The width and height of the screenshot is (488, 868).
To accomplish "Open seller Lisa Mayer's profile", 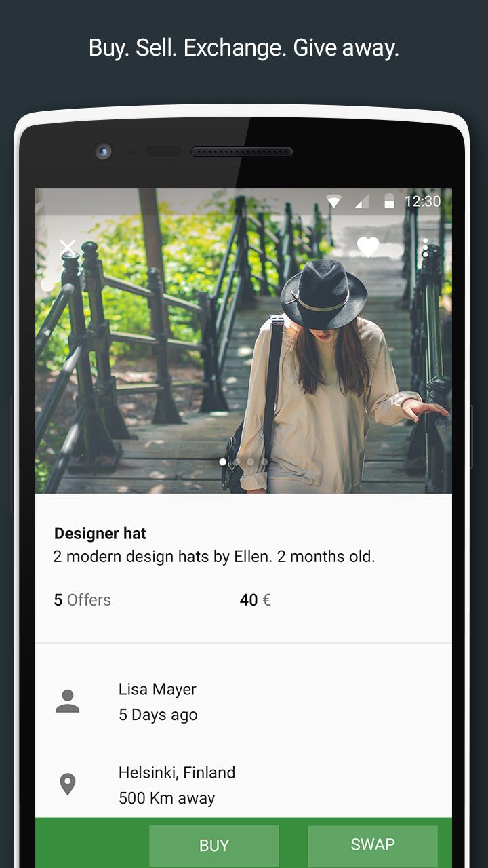I will pos(157,690).
